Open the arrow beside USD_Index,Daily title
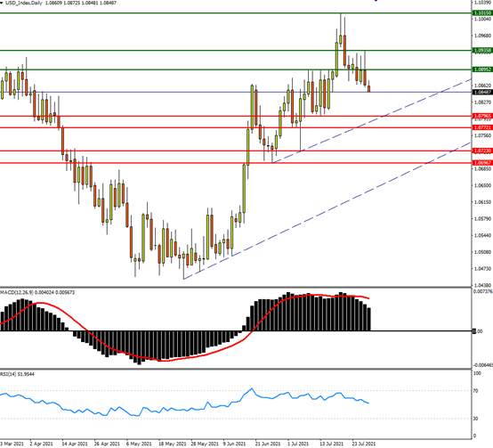The height and width of the screenshot is (448, 493). (2, 4)
